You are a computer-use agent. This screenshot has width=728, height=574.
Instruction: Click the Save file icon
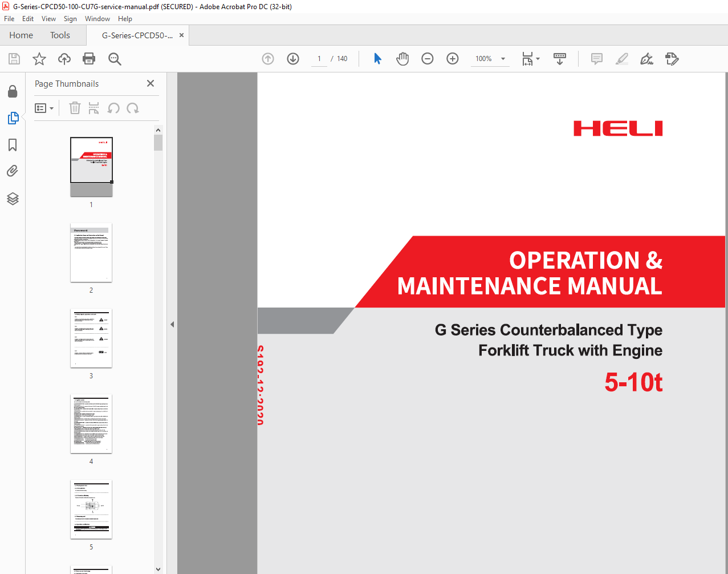tap(14, 59)
